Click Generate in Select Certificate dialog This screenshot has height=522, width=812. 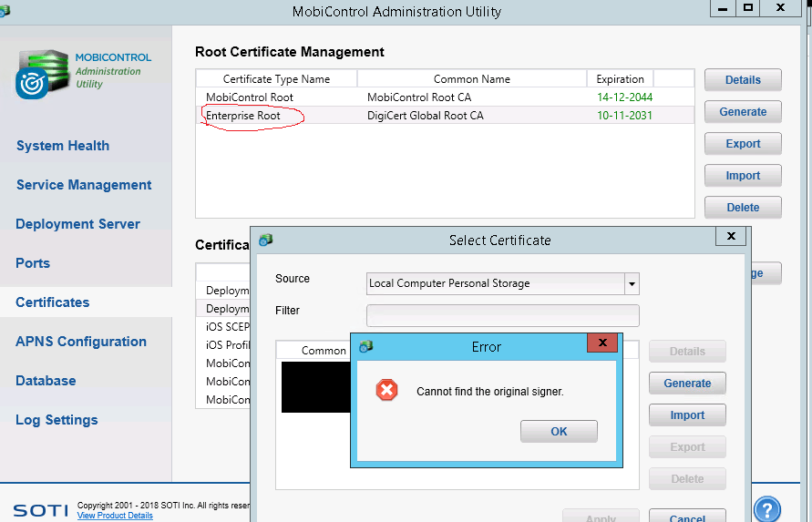pos(687,384)
